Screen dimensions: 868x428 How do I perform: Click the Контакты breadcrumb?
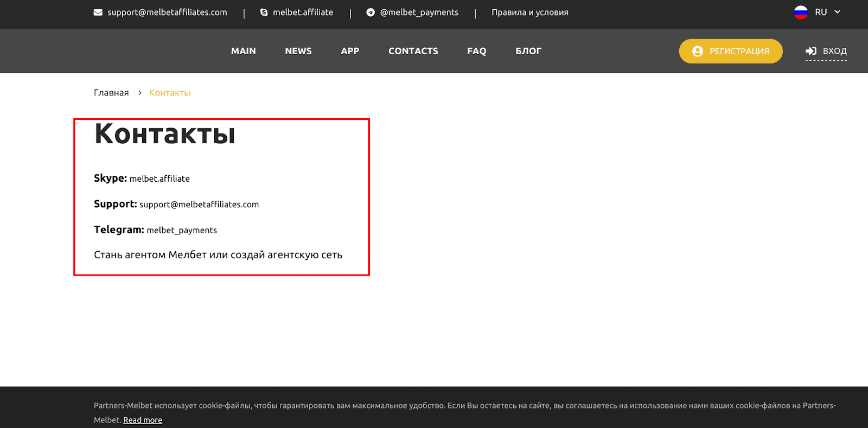coord(170,93)
